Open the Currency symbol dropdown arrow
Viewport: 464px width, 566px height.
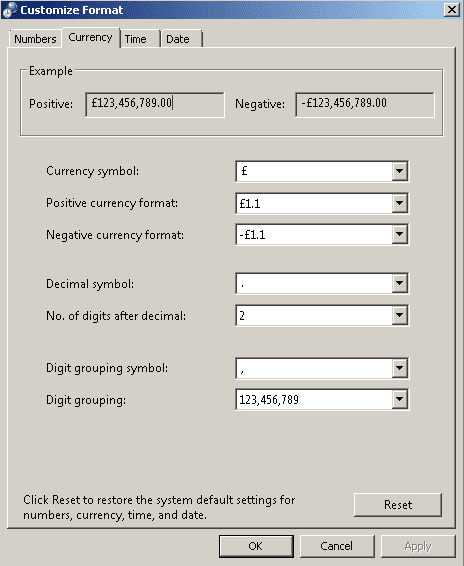coord(399,171)
